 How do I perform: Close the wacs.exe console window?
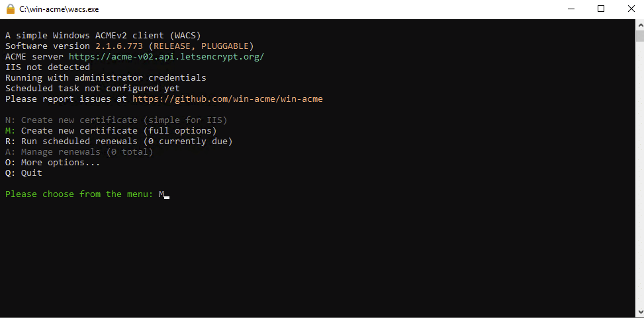tap(631, 9)
